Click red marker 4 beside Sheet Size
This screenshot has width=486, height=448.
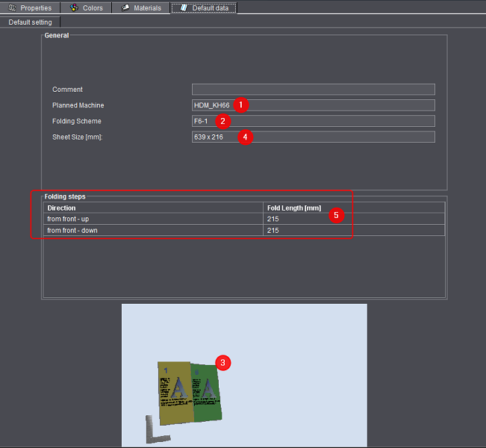[244, 137]
